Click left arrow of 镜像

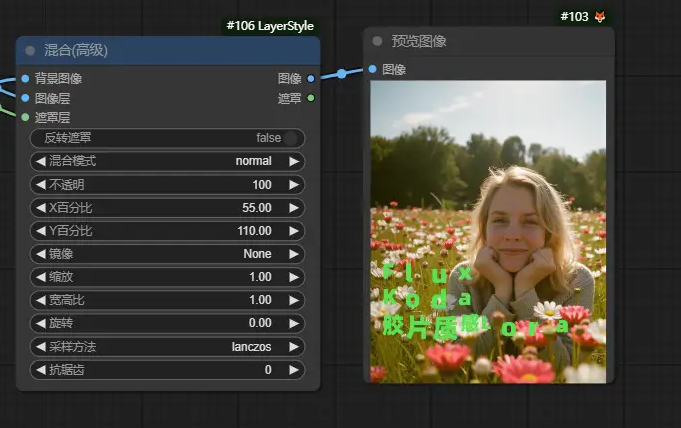(41, 254)
